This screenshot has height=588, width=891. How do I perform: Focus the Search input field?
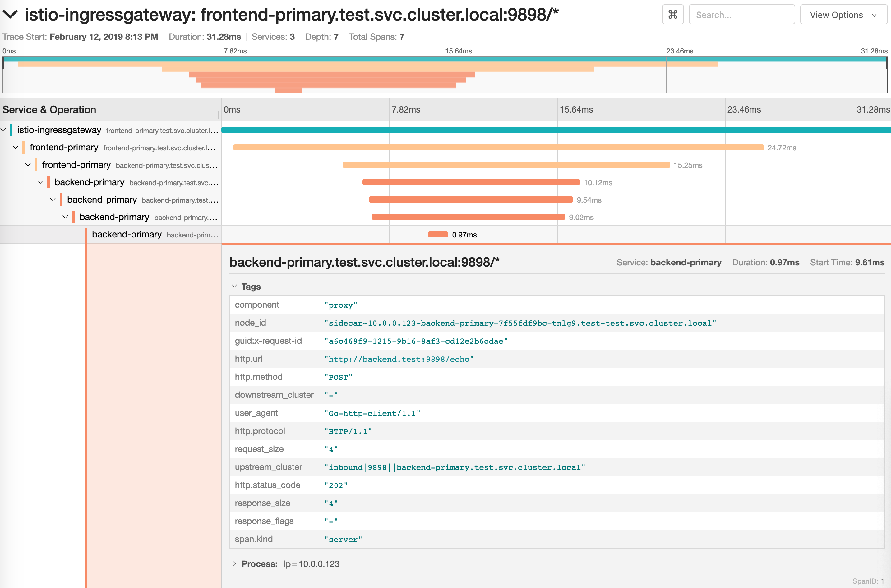[x=741, y=15]
